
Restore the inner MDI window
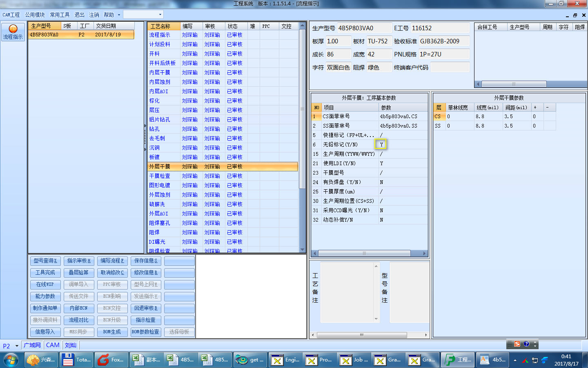click(x=575, y=15)
